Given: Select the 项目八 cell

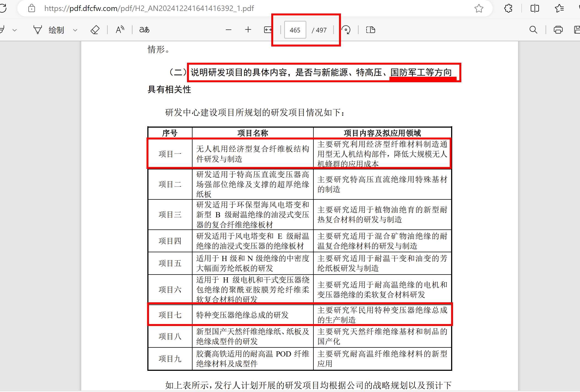Looking at the screenshot, I should click(170, 336).
